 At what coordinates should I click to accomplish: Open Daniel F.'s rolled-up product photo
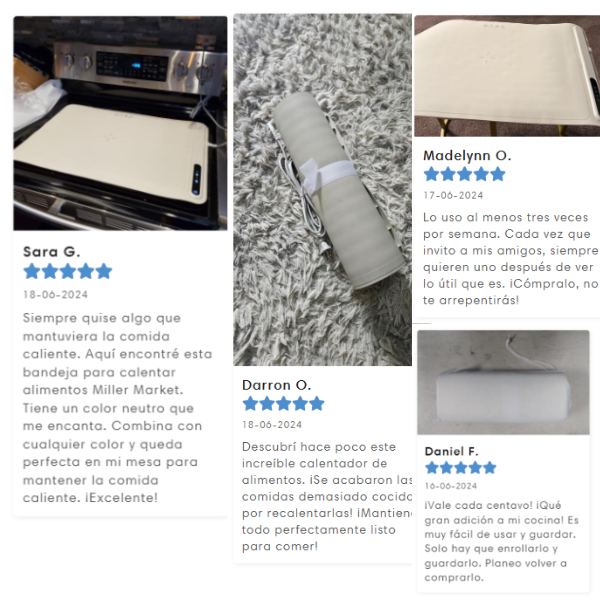(503, 382)
